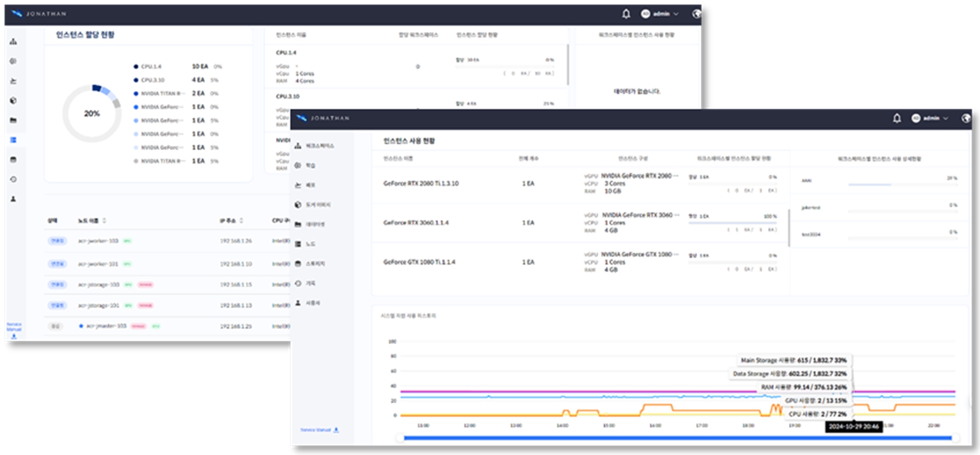980x455 pixels.
Task: Click the Docker image icon in the back window sidebar
Action: click(x=13, y=101)
